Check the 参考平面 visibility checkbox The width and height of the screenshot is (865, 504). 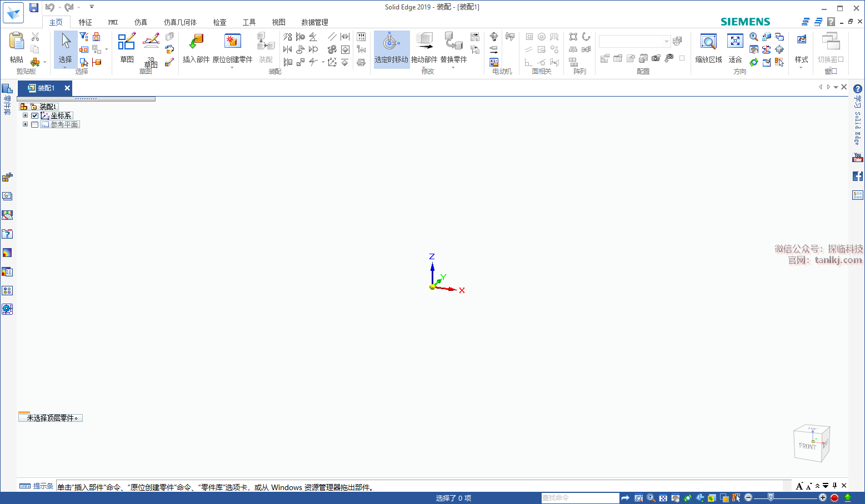click(x=35, y=124)
